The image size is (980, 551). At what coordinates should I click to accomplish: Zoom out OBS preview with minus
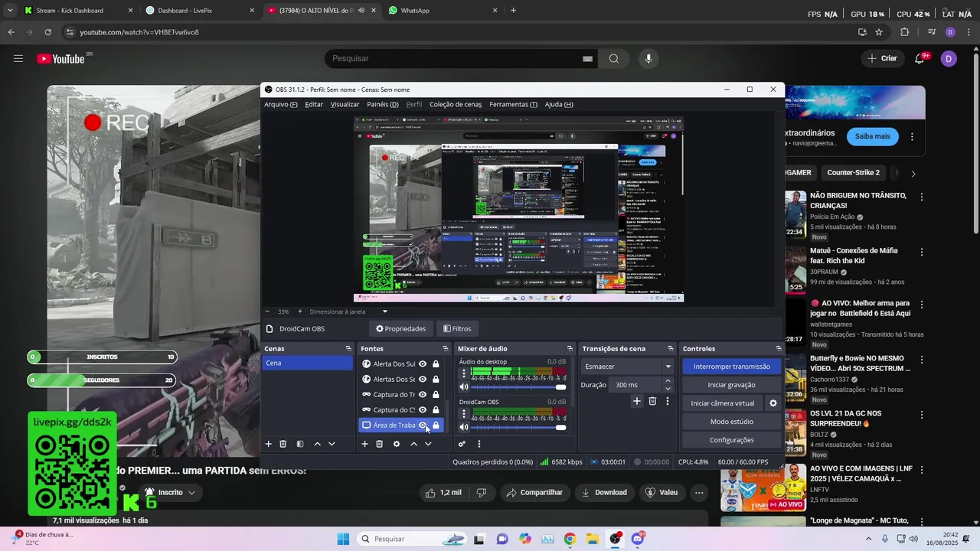[x=267, y=311]
